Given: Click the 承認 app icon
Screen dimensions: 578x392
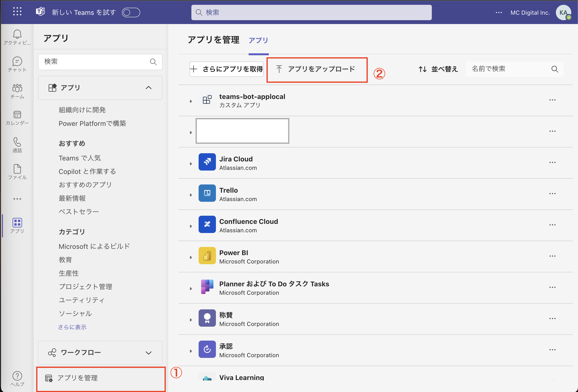Looking at the screenshot, I should (x=207, y=349).
